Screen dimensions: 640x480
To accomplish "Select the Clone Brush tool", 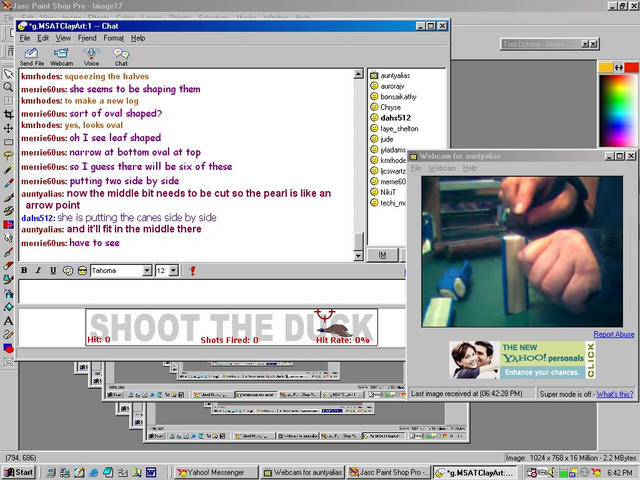I will (8, 211).
